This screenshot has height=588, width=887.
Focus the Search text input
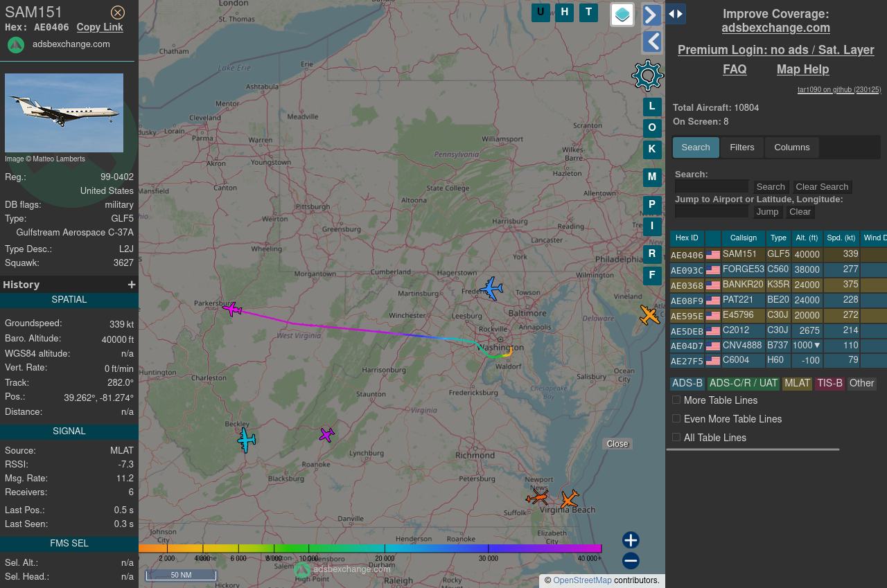[x=712, y=186]
